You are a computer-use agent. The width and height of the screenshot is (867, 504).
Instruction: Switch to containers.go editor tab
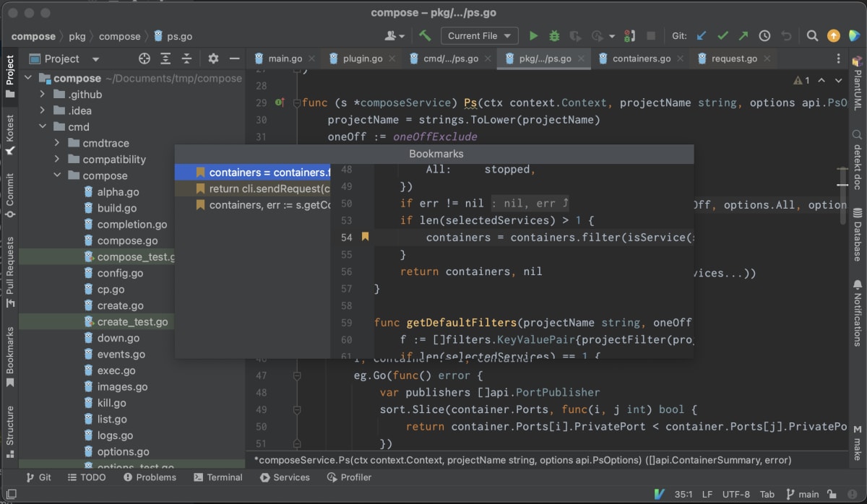(642, 58)
